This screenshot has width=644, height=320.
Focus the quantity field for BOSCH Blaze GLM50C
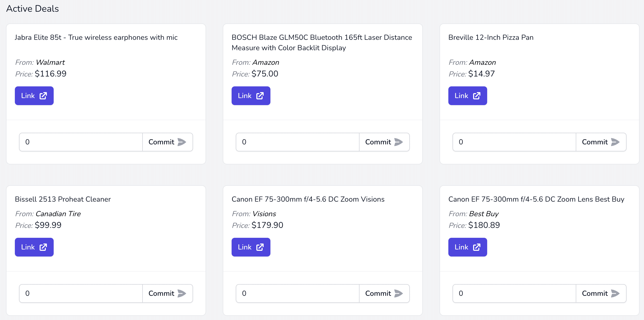[298, 142]
